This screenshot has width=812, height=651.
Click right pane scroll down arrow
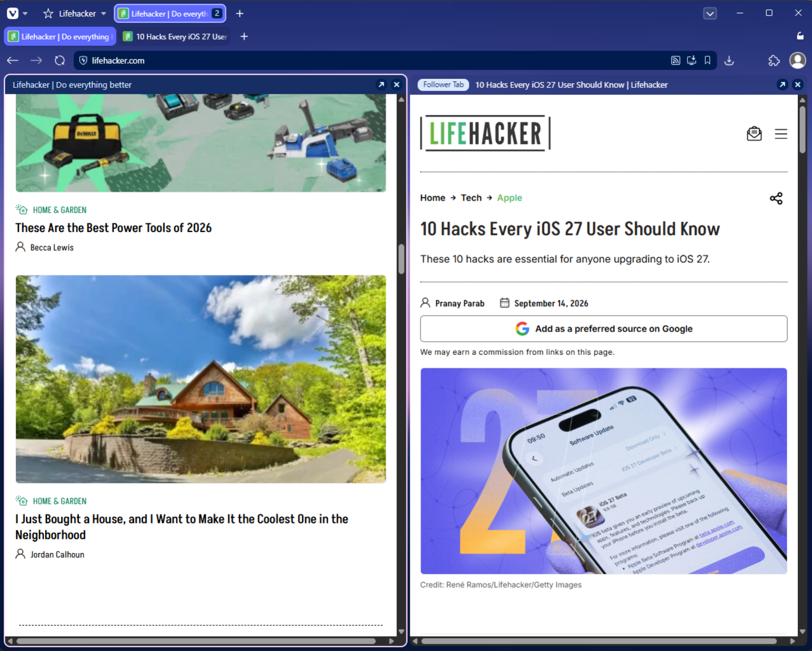click(x=802, y=631)
